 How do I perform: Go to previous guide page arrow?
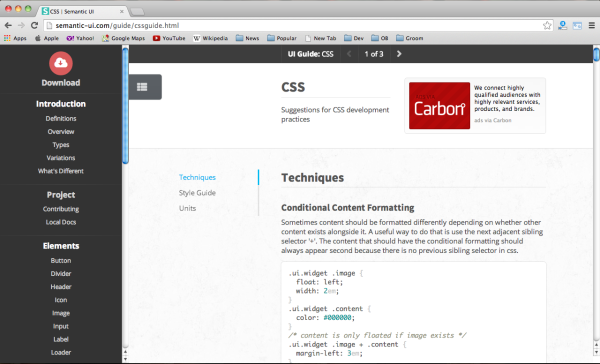click(349, 54)
